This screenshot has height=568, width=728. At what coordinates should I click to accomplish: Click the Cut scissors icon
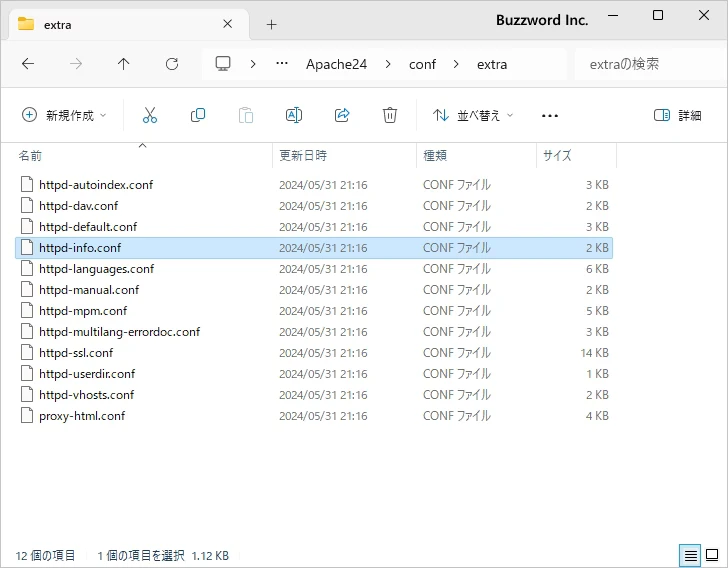pyautogui.click(x=150, y=115)
